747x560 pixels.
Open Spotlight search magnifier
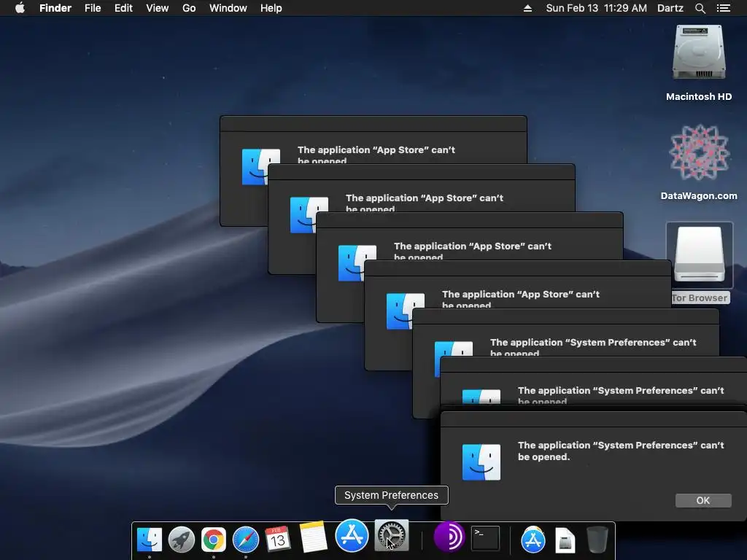click(700, 8)
